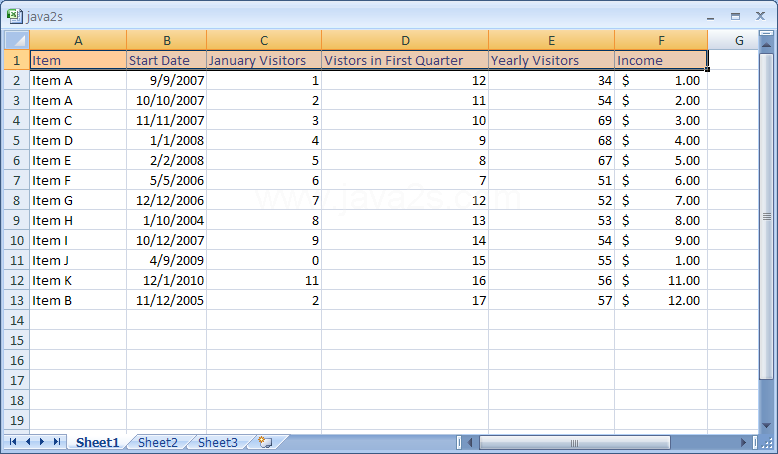Select column D header
This screenshot has height=454, width=778.
click(405, 40)
